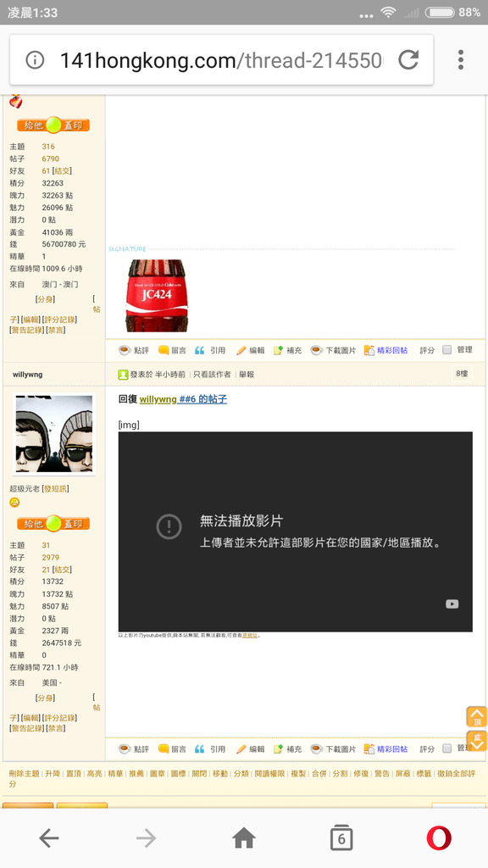Click 置頂 in the moderation bar
Screen dimensions: 488x868
(74, 773)
